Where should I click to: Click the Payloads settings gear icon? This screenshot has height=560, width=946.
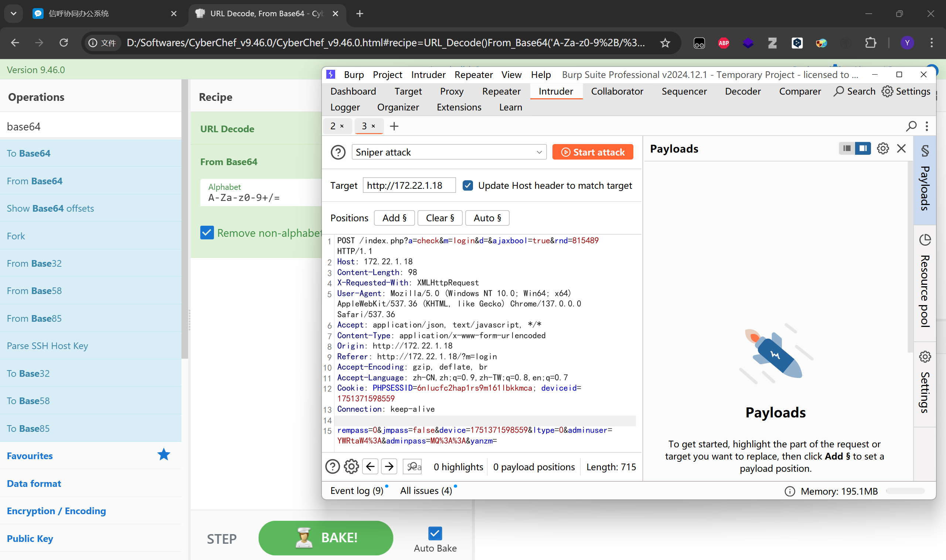click(x=882, y=148)
